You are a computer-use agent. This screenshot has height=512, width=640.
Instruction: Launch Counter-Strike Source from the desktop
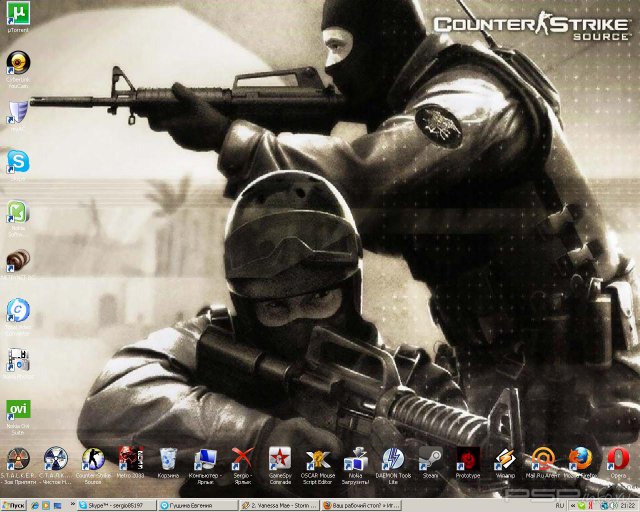pos(93,459)
